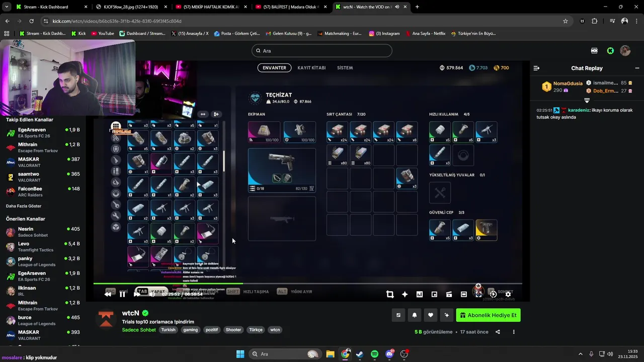Mute the wtcN tab audio speaker icon
Viewport: 644px width, 362px height.
397,7
